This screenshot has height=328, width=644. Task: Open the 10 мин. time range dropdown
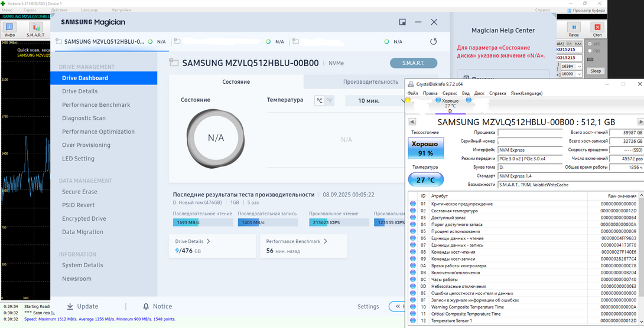pyautogui.click(x=376, y=100)
